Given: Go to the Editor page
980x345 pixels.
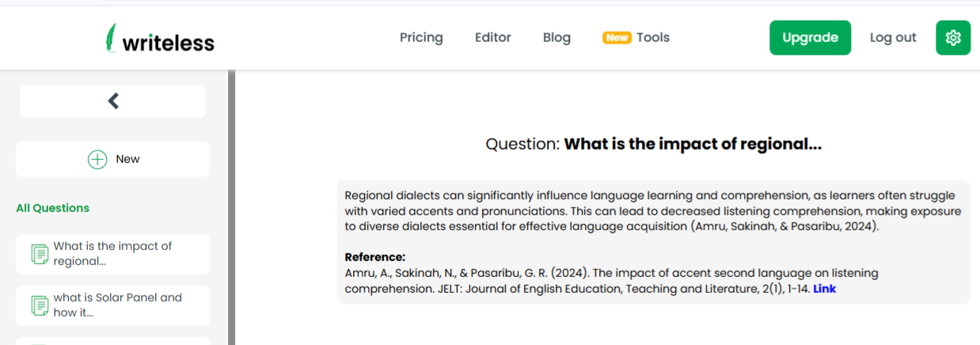Looking at the screenshot, I should [492, 37].
